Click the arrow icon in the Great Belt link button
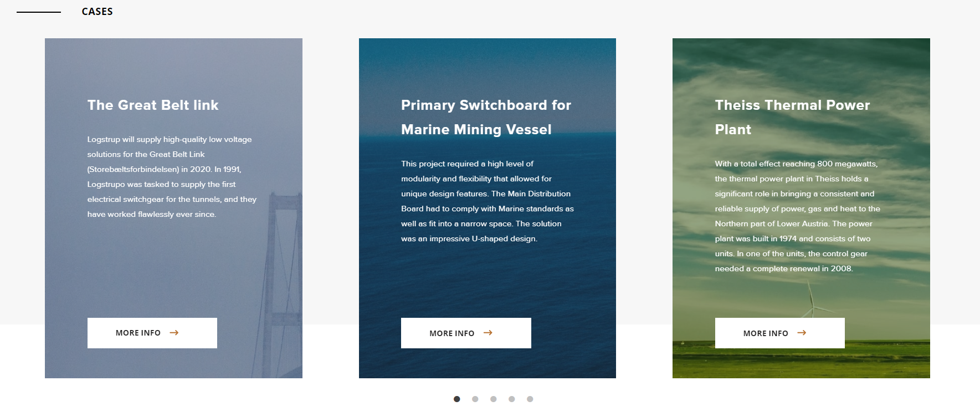Viewport: 980px width, 406px height. (175, 332)
